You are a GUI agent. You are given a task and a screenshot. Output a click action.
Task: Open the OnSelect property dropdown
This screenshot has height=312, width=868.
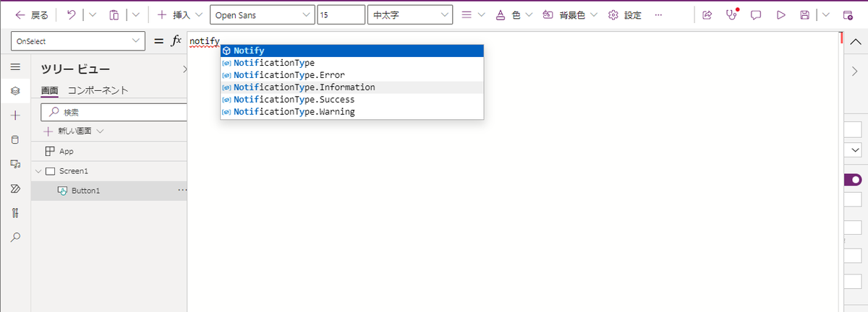pyautogui.click(x=77, y=42)
